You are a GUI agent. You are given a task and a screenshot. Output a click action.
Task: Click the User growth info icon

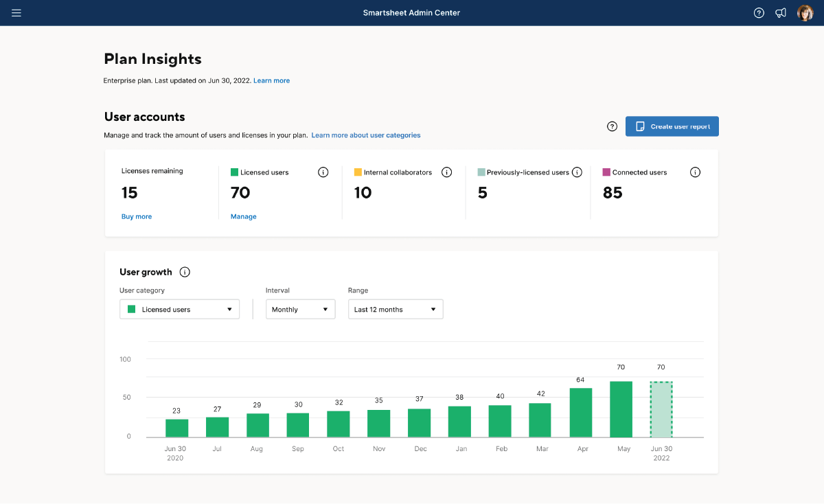tap(185, 272)
